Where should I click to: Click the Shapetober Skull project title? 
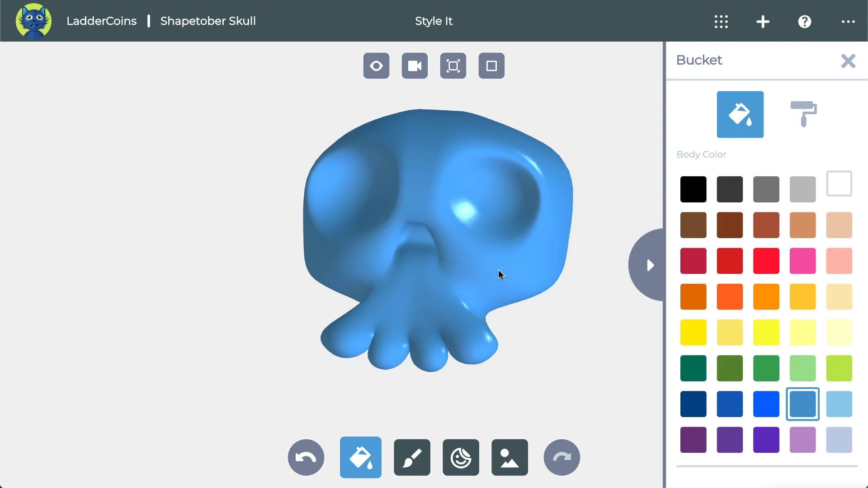pyautogui.click(x=208, y=21)
